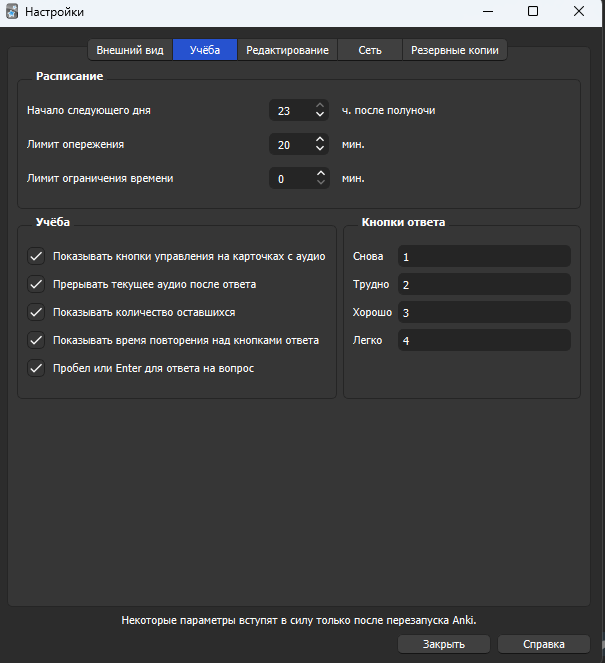Click the Начало следующего дня field showing 23

299,110
